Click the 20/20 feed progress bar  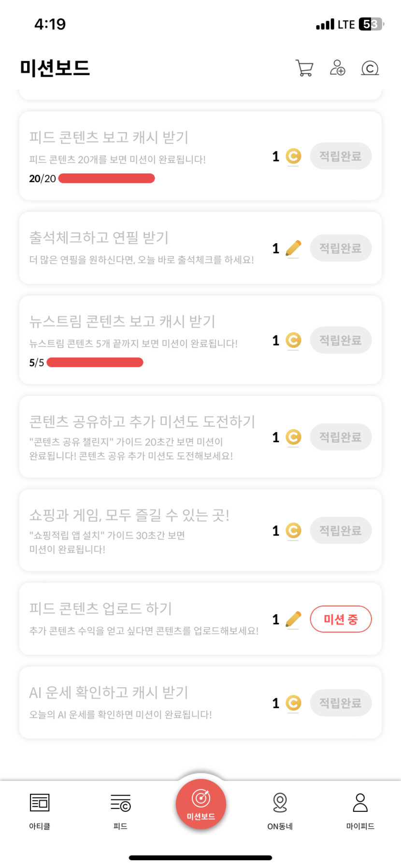point(106,178)
